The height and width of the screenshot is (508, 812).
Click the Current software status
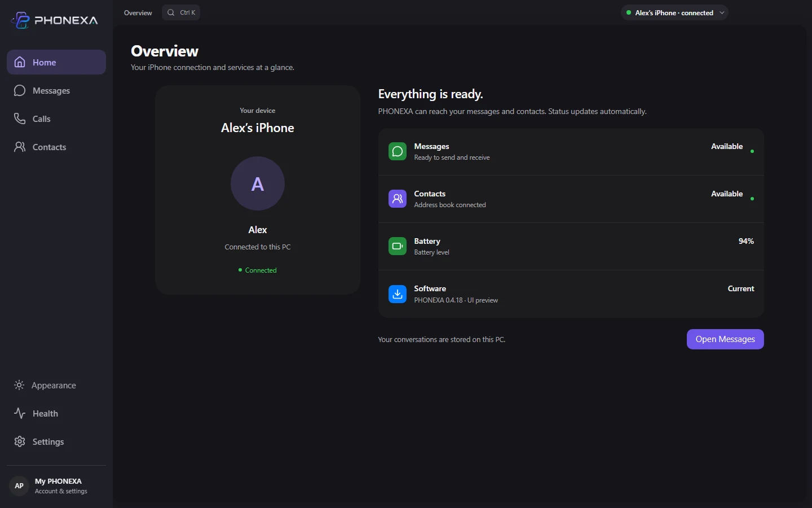point(741,288)
